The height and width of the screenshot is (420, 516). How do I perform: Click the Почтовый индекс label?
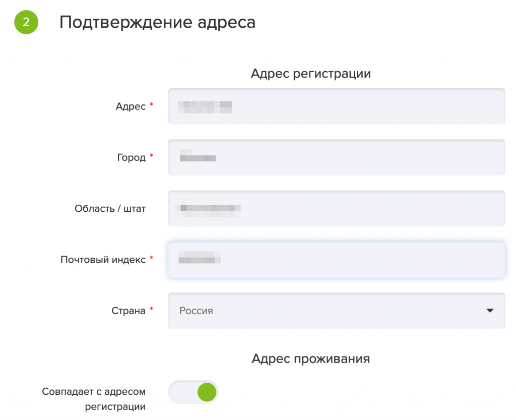coord(103,260)
